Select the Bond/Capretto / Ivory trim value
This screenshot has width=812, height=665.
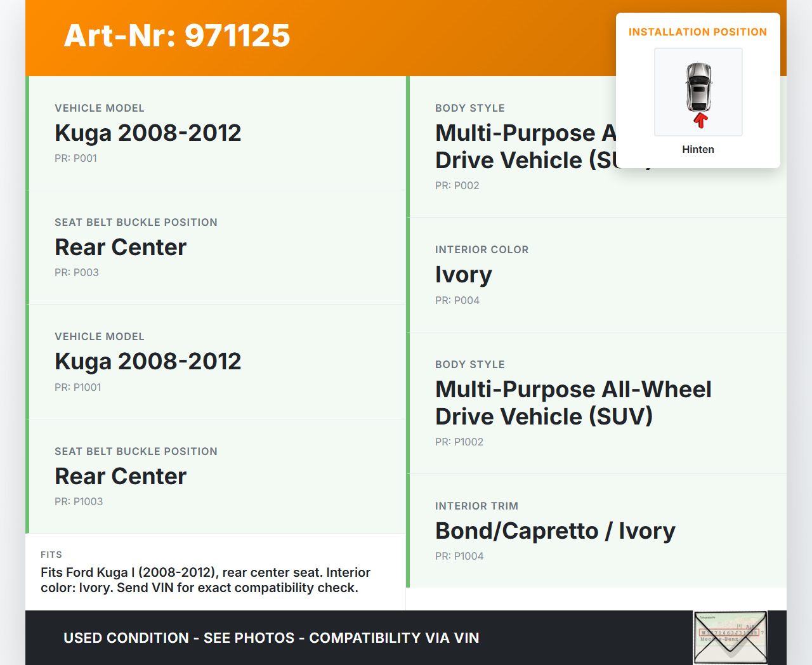(x=555, y=531)
